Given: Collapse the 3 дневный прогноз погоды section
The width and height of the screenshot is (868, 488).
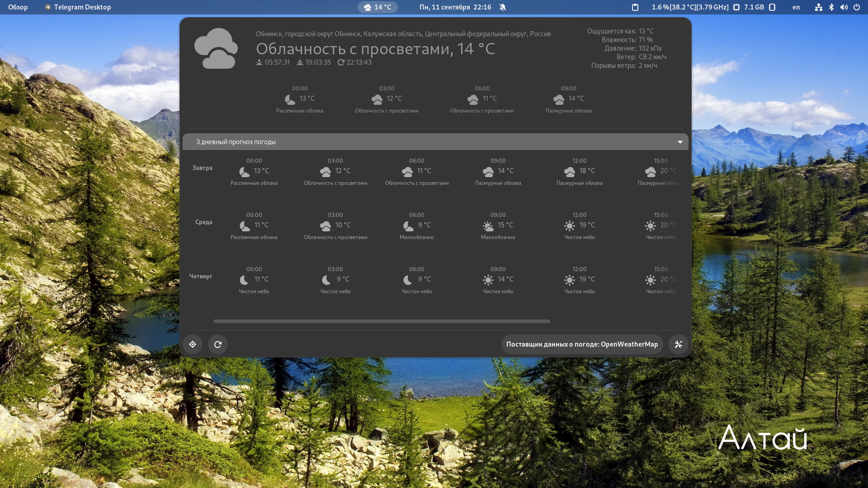Looking at the screenshot, I should coord(435,142).
